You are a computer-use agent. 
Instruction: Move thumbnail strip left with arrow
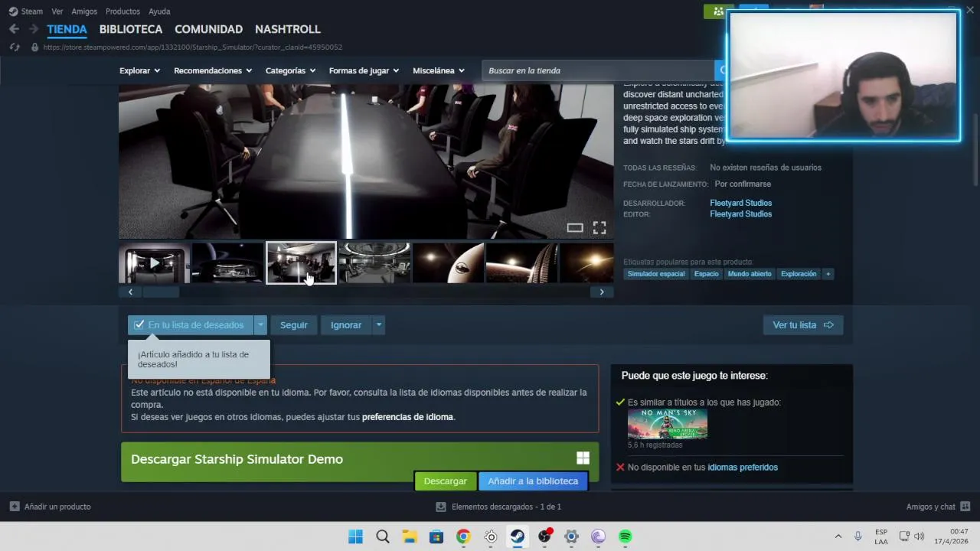point(130,292)
